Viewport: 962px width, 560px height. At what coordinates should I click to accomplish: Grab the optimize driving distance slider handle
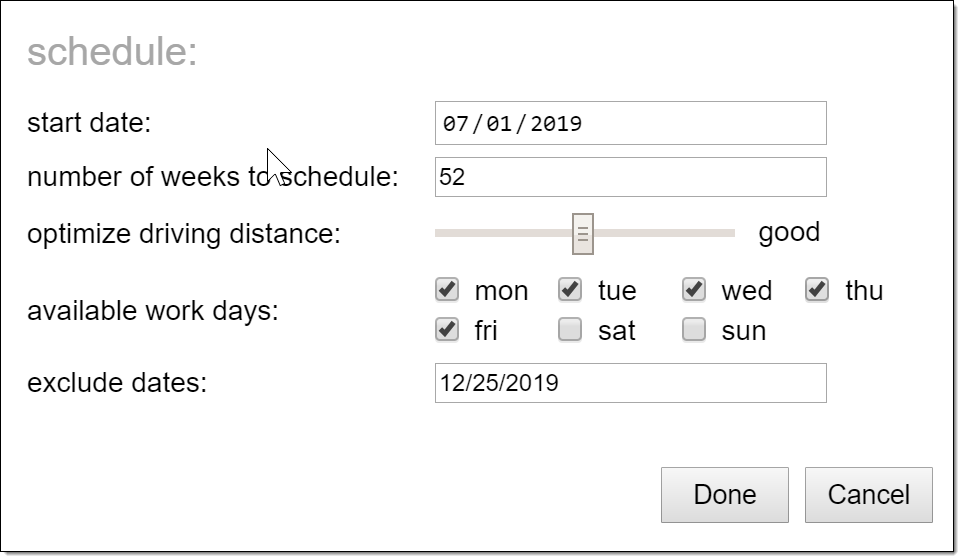tap(583, 233)
